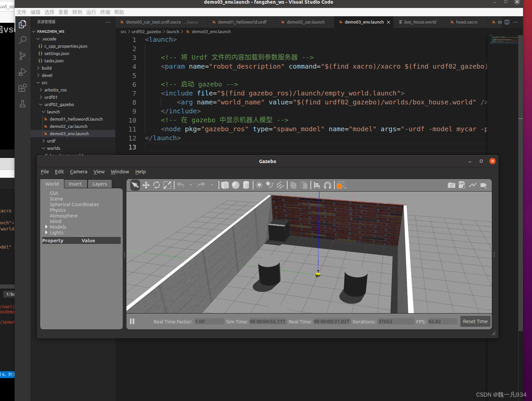Click the snap magnet tool in Gazebo

click(x=327, y=185)
